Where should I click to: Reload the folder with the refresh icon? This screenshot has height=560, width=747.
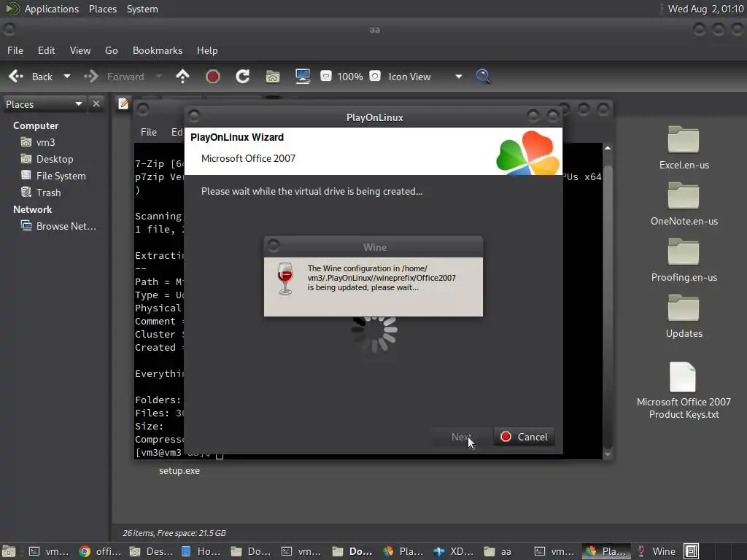click(242, 76)
